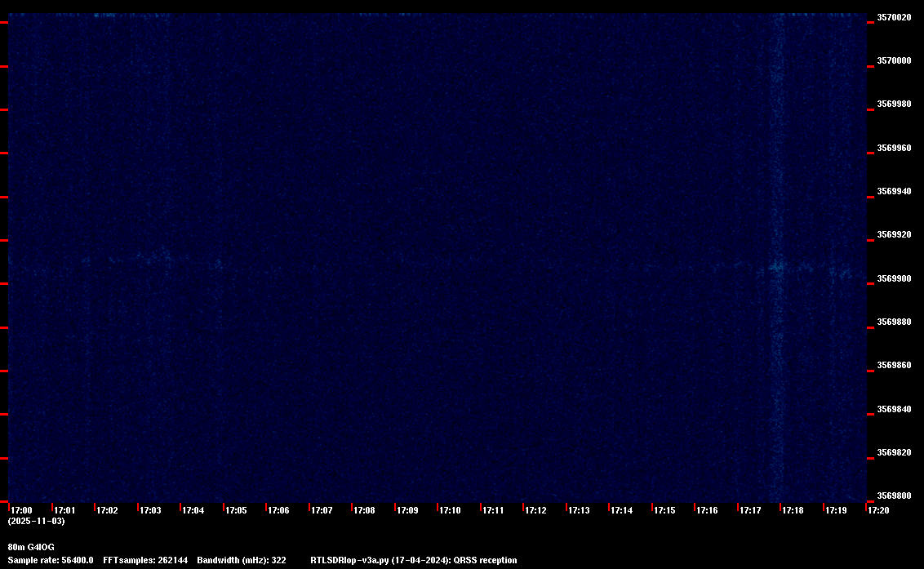This screenshot has width=924, height=569.
Task: Click the 3569800 frequency label
Action: tap(894, 496)
